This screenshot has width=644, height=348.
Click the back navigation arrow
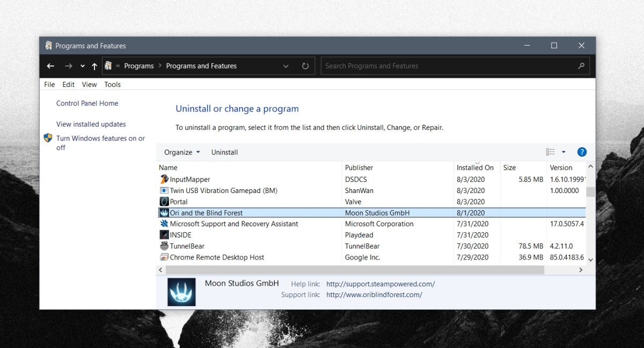coord(50,65)
